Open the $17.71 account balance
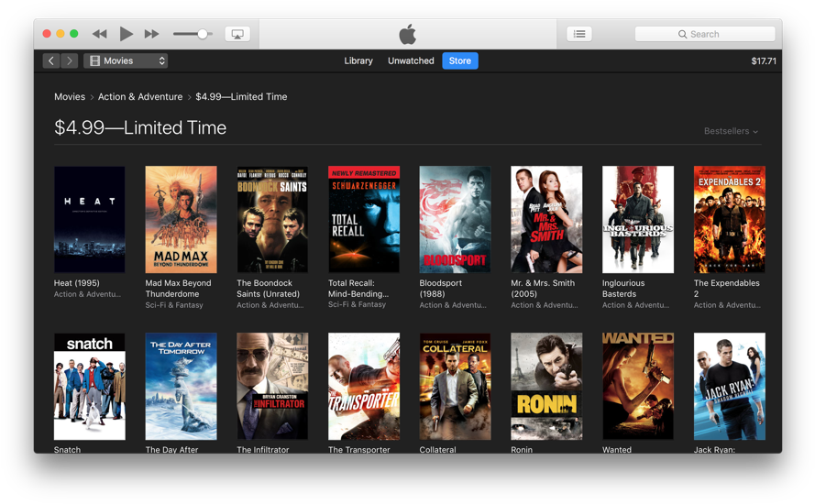Screen dimensions: 815x504 [x=764, y=60]
